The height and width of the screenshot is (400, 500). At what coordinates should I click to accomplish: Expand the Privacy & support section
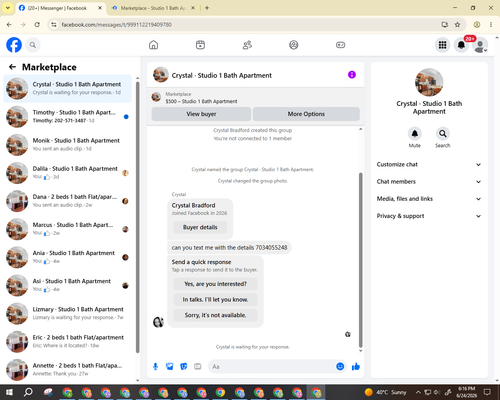pos(429,216)
